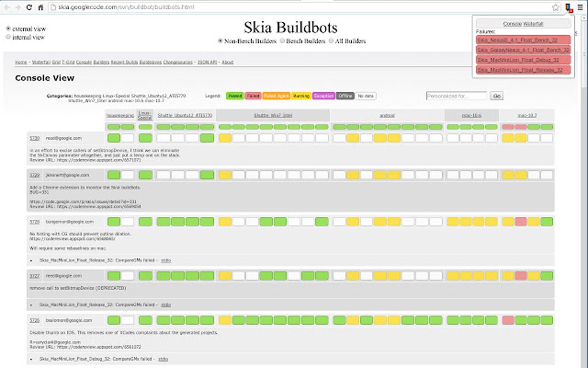Bookmark the page using the star icon
This screenshot has width=588, height=368.
click(555, 7)
